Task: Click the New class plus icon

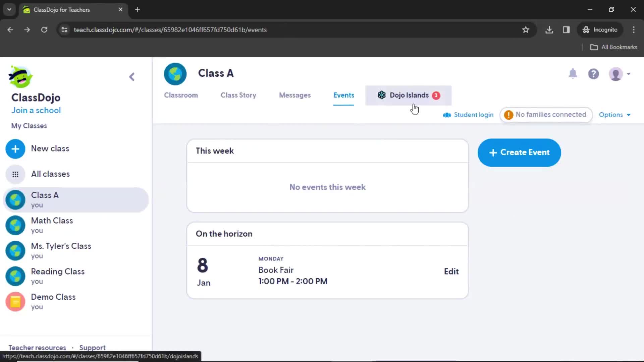Action: [x=15, y=149]
